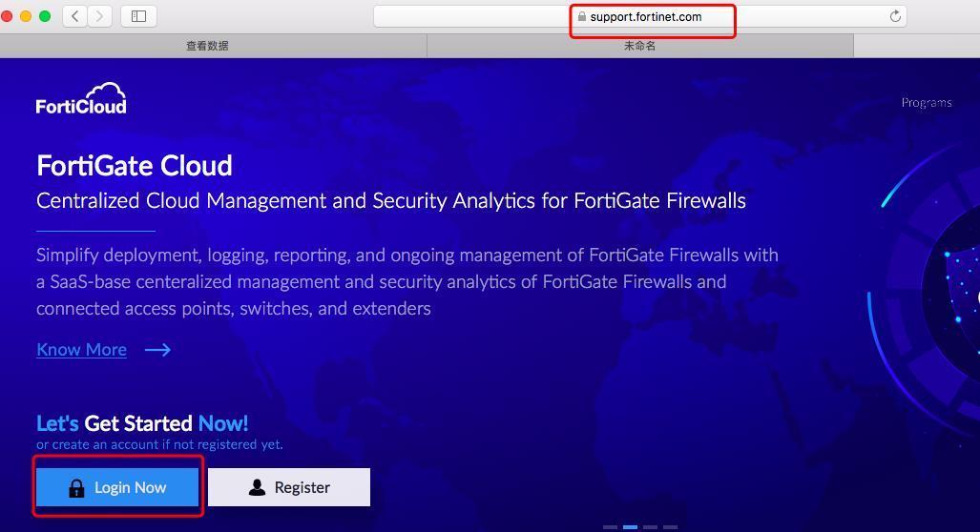Click the Let's Get Started Now! text
This screenshot has height=532, width=980.
pyautogui.click(x=142, y=423)
